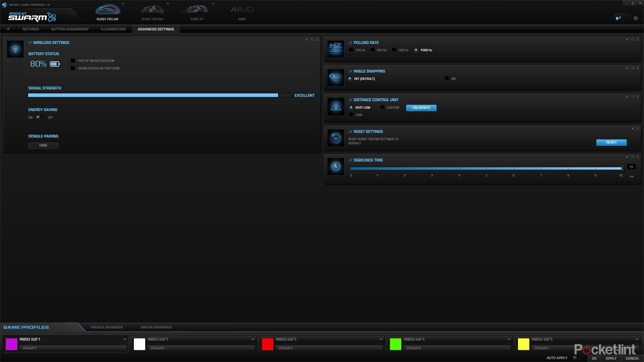The width and height of the screenshot is (644, 362).
Task: Click the Angle Snapping crosshair icon
Action: click(x=336, y=77)
